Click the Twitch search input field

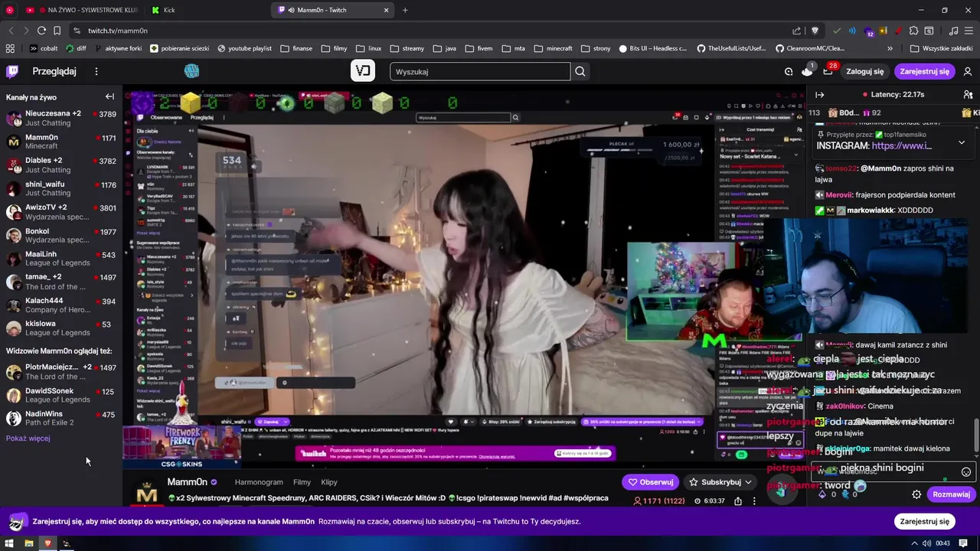480,71
